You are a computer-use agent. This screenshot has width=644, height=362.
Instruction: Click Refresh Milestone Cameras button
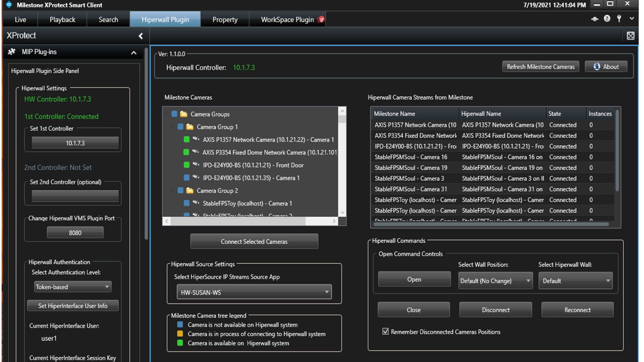click(540, 67)
